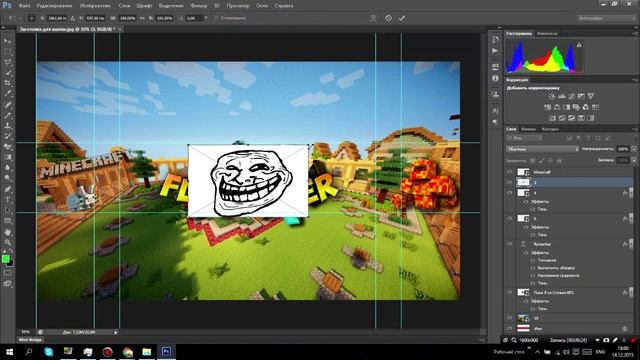Add a Levels adjustment
This screenshot has width=640, height=360.
click(x=562, y=96)
